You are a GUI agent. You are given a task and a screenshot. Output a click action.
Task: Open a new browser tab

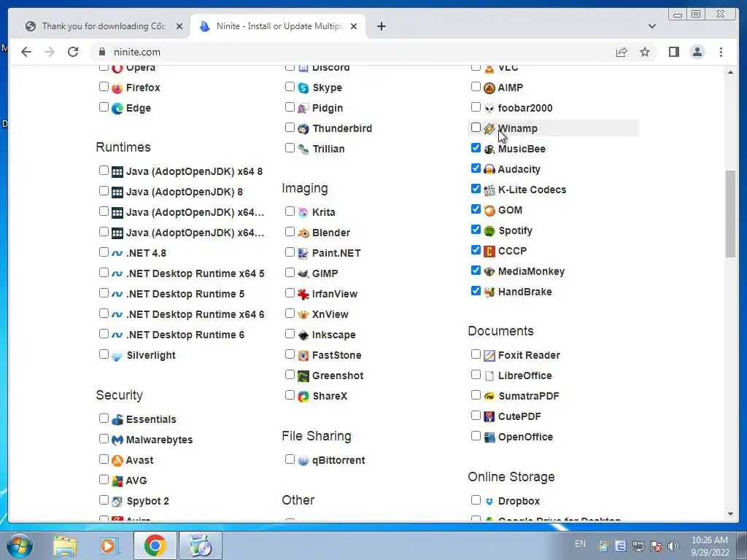381,26
